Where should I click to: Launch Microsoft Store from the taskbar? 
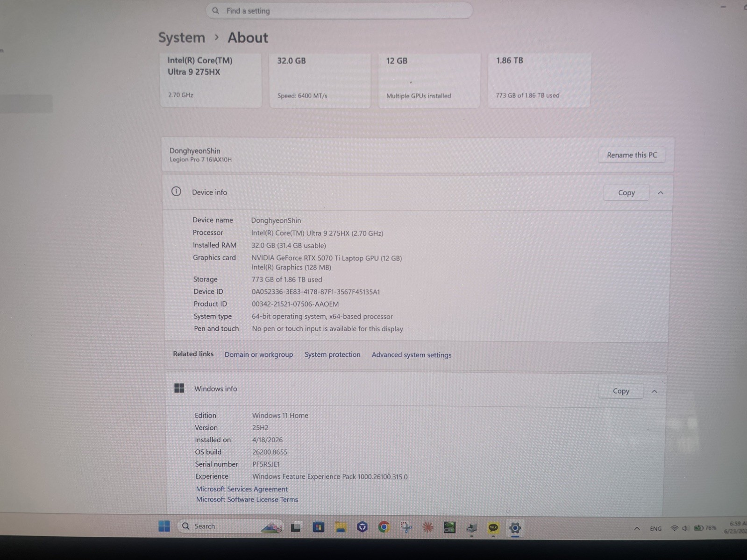point(318,527)
